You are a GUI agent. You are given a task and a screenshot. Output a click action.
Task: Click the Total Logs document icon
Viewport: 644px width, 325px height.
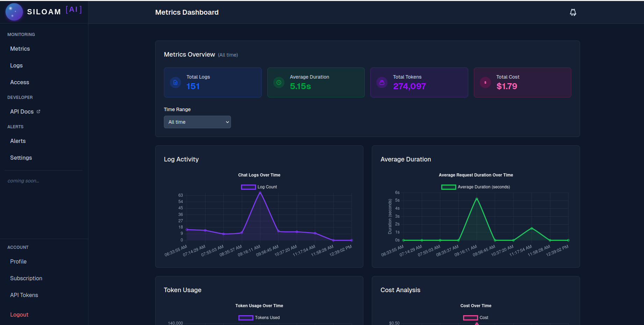(175, 82)
